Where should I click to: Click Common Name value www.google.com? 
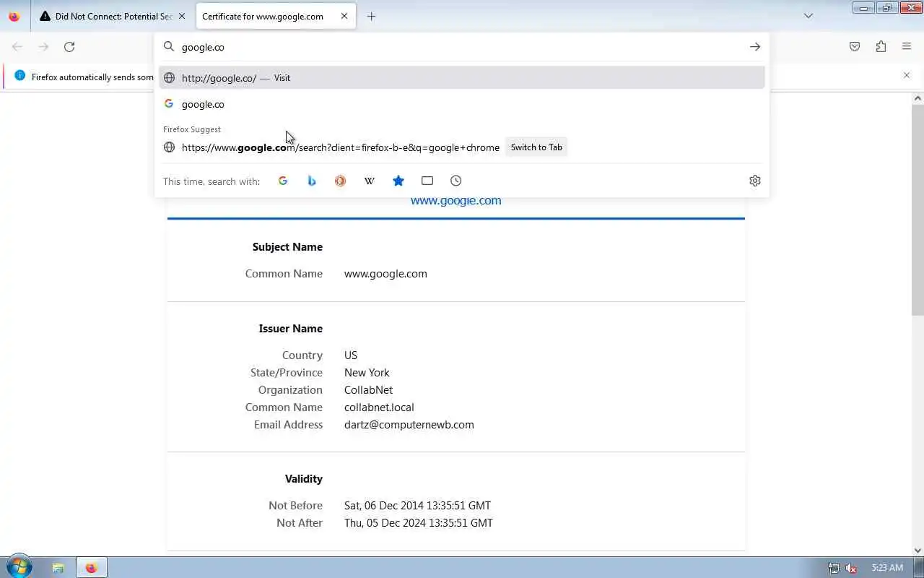coord(385,274)
